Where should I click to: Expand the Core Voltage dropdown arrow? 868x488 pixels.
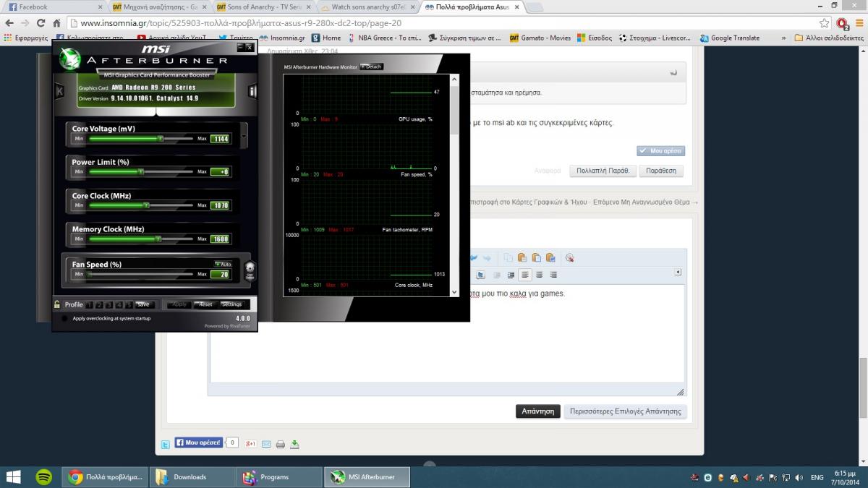point(244,135)
